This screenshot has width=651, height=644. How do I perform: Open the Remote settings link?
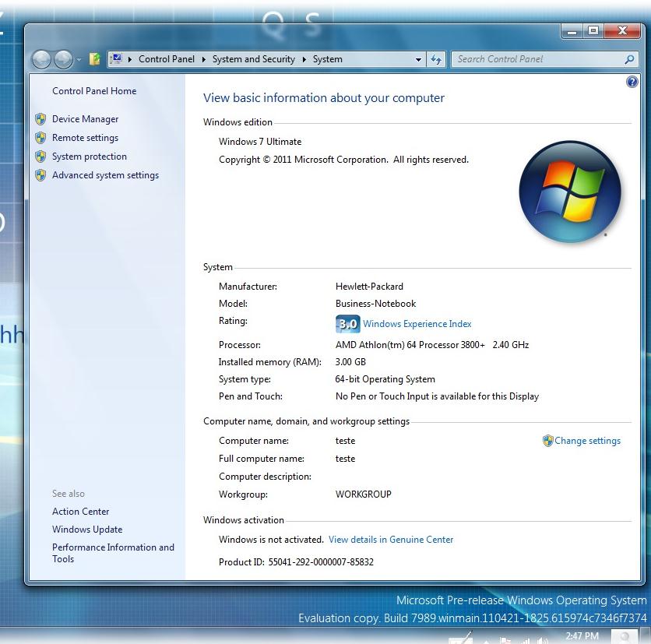point(85,138)
